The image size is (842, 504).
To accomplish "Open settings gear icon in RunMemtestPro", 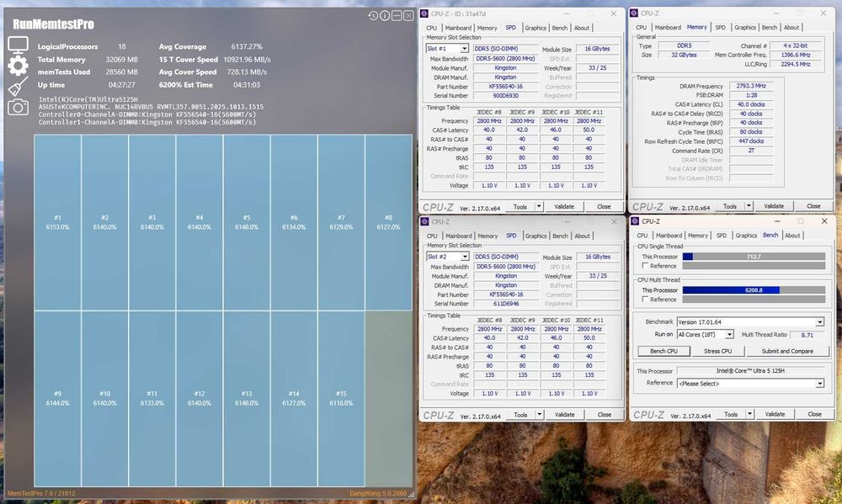I will click(18, 66).
